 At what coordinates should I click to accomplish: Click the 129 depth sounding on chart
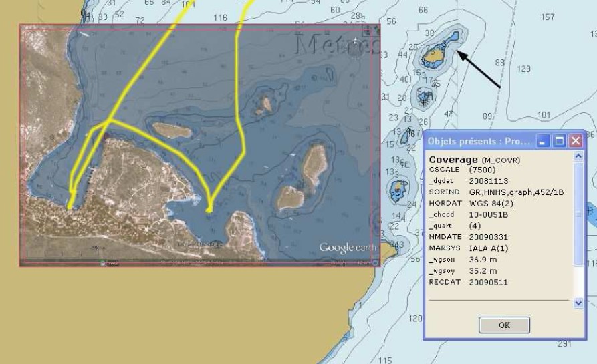[x=523, y=69]
